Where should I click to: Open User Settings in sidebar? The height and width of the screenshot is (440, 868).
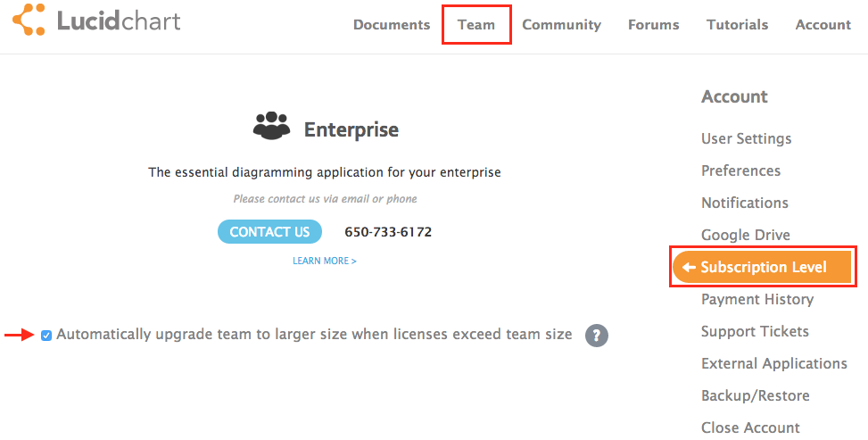746,138
